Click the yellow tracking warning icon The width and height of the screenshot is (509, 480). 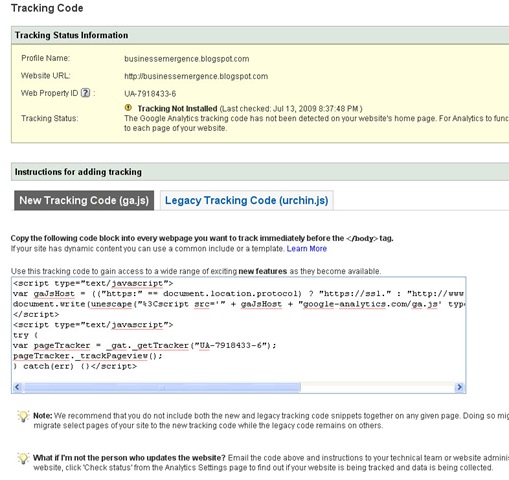tap(128, 108)
